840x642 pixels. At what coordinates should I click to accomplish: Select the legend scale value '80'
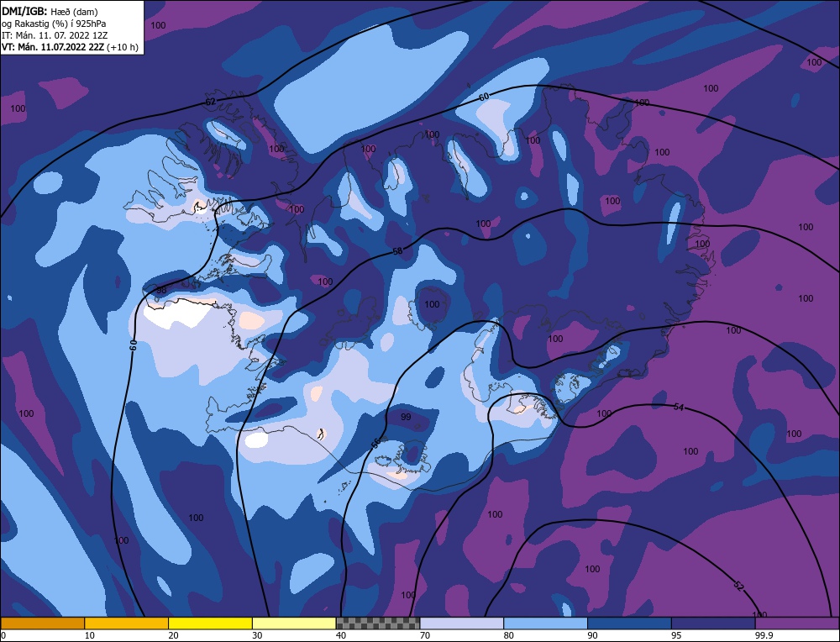click(509, 635)
